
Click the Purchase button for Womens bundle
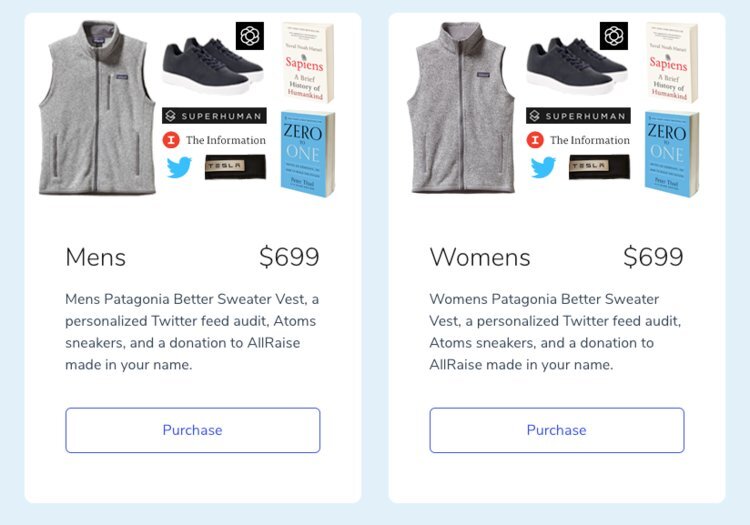[x=557, y=430]
